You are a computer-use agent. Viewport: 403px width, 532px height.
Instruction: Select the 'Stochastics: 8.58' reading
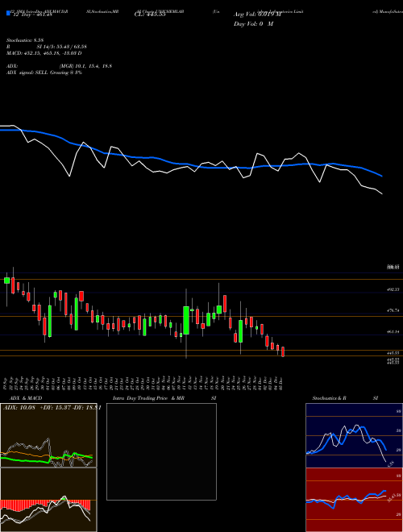tap(25, 40)
